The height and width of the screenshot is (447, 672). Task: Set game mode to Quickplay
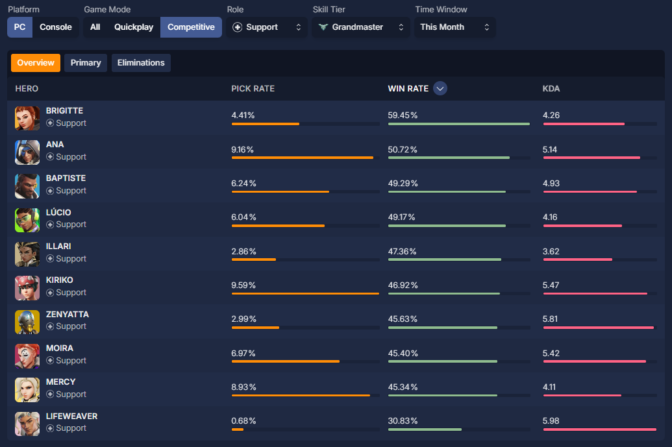coord(134,27)
